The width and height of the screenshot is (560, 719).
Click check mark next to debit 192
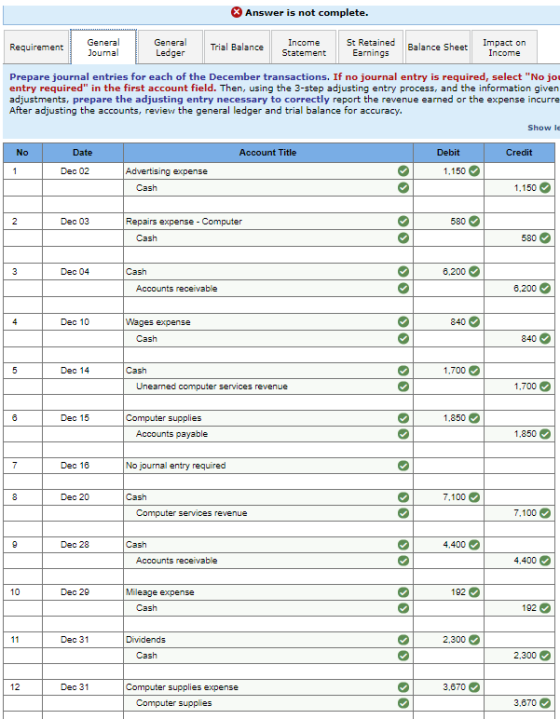coord(474,592)
